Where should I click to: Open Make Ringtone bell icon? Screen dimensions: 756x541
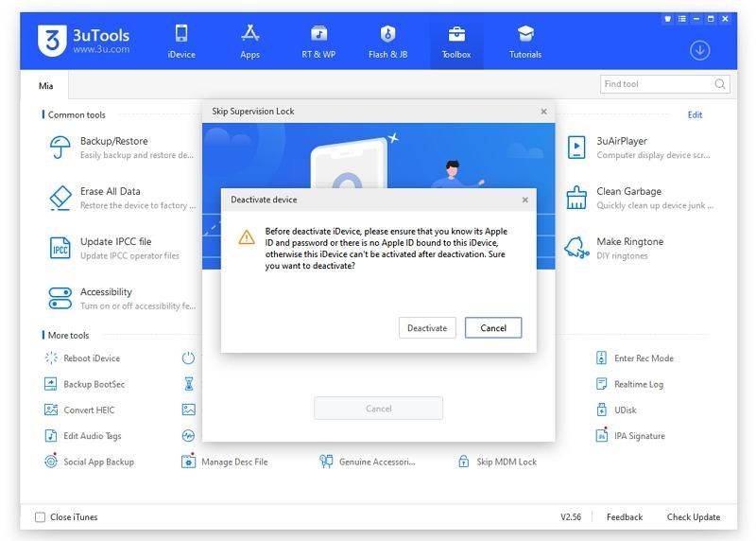point(576,248)
